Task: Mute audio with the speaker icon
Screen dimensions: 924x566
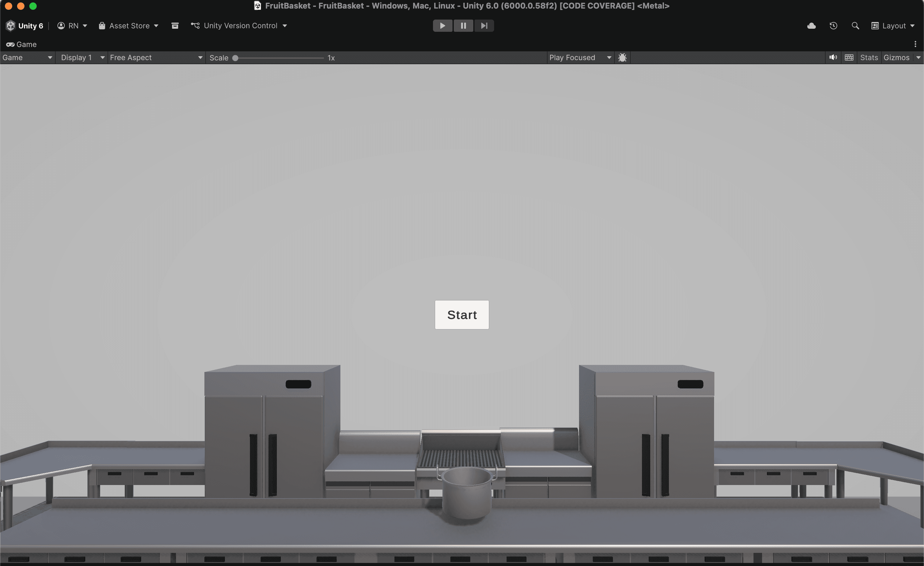Action: point(833,57)
